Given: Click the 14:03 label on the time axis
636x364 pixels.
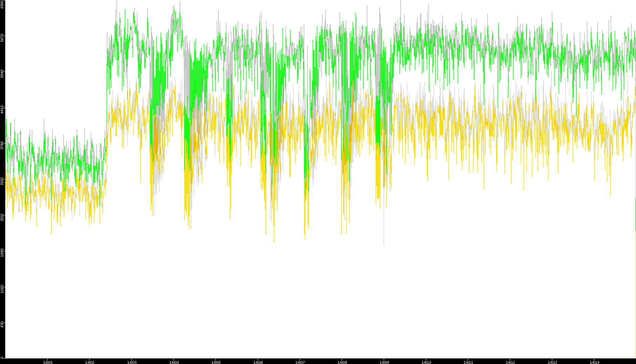Looking at the screenshot, I should [132, 362].
